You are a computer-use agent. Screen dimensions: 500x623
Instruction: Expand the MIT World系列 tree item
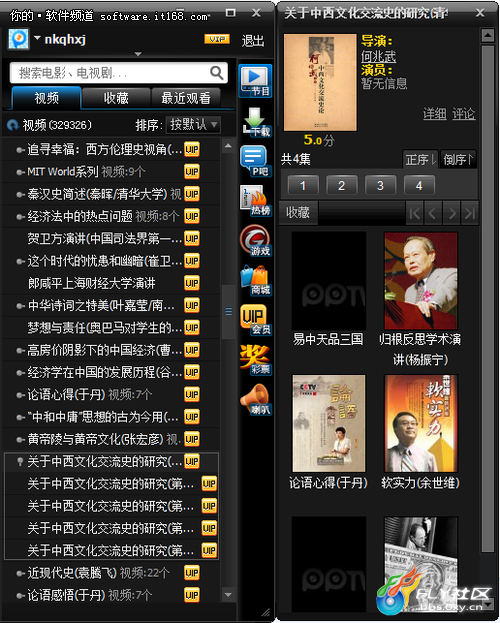click(x=19, y=172)
